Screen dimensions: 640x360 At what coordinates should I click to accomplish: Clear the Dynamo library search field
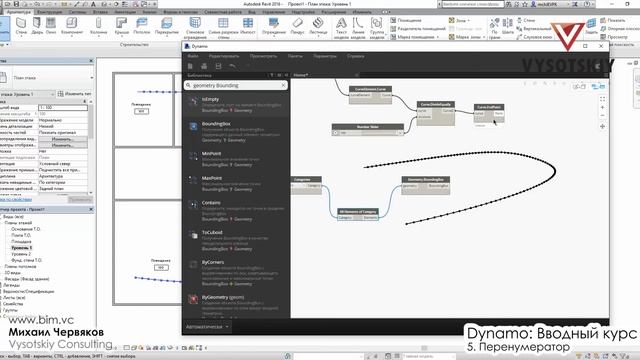[x=283, y=85]
